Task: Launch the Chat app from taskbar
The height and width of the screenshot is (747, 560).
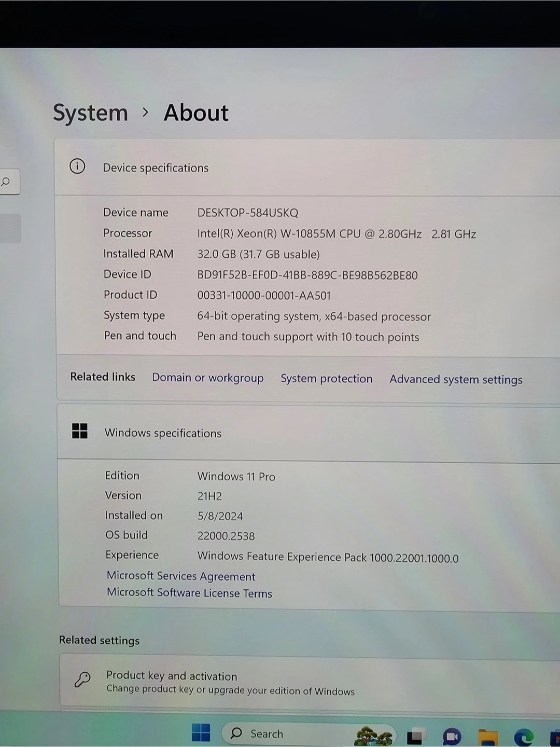Action: tap(452, 737)
